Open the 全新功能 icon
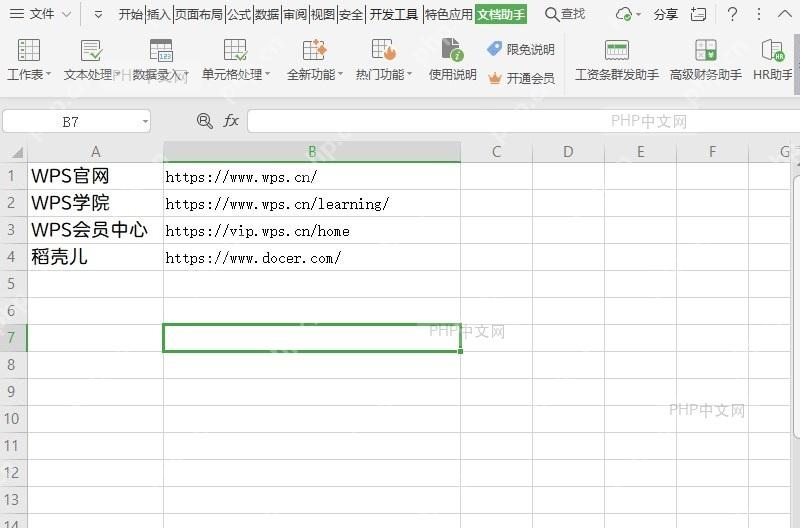 click(314, 51)
